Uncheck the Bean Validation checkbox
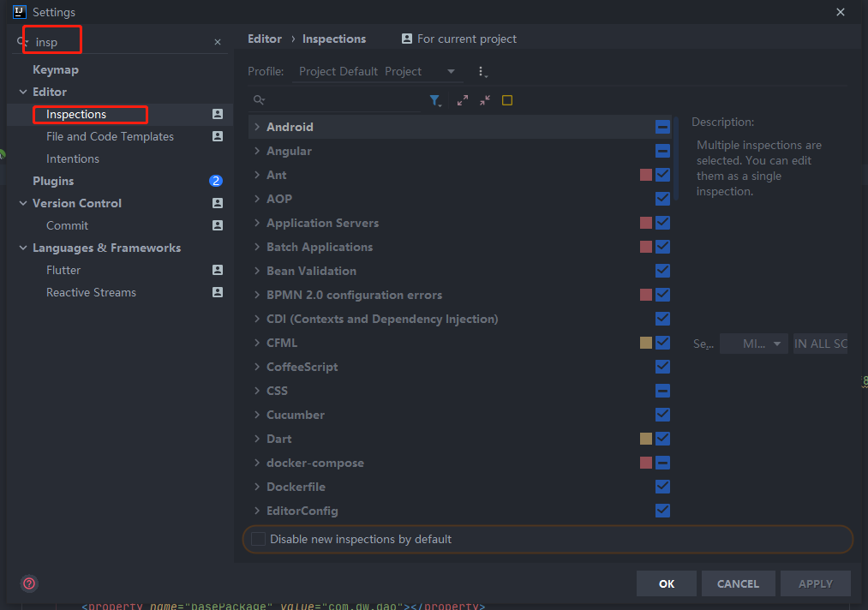868x610 pixels. click(x=662, y=271)
